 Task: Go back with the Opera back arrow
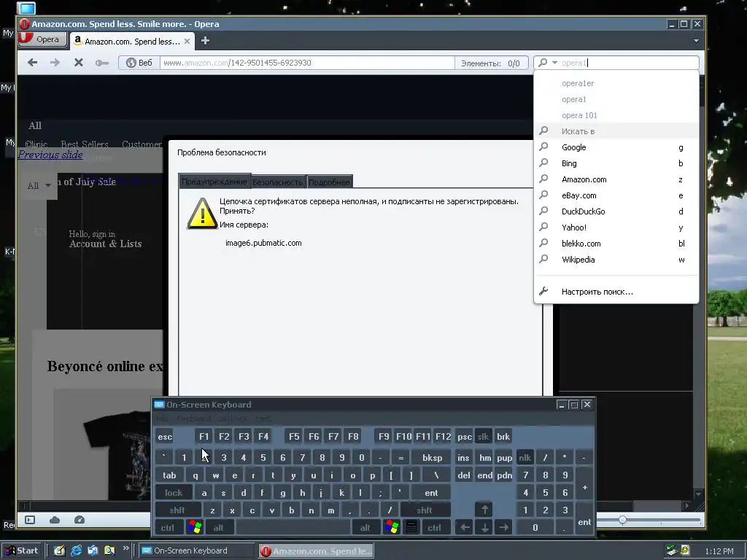[32, 63]
